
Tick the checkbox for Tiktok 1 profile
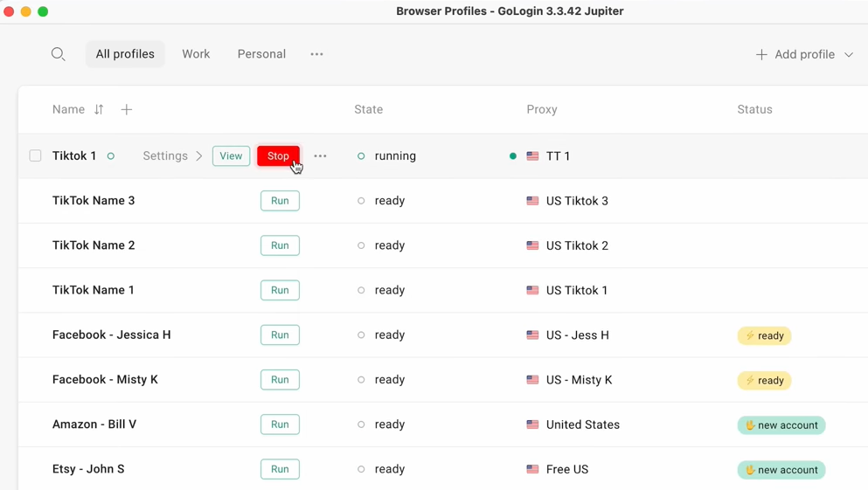tap(36, 156)
